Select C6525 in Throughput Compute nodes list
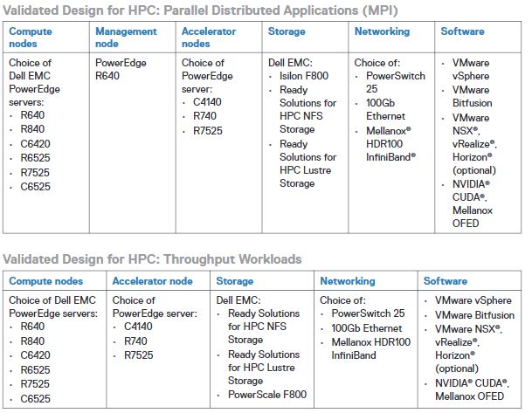Screen dimensions: 532x413 pos(35,398)
